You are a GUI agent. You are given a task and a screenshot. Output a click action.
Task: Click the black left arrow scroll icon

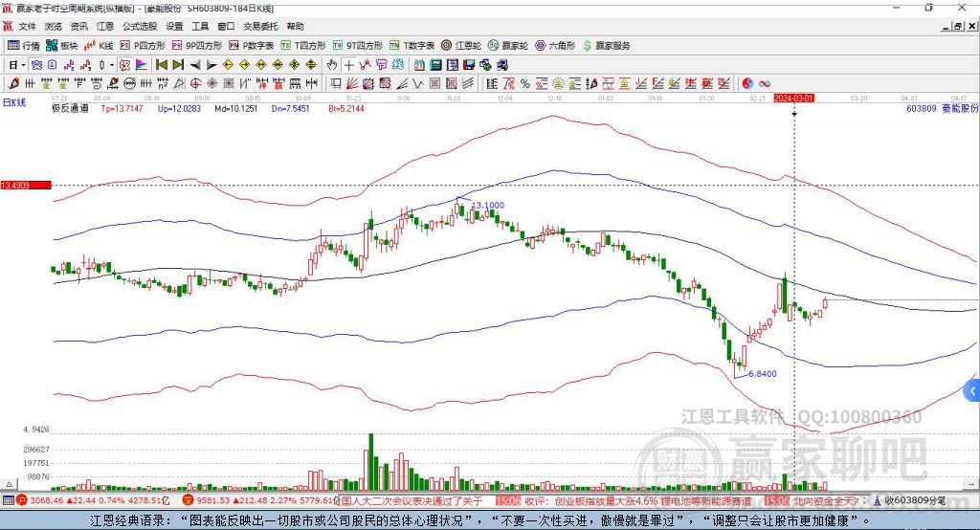195,65
